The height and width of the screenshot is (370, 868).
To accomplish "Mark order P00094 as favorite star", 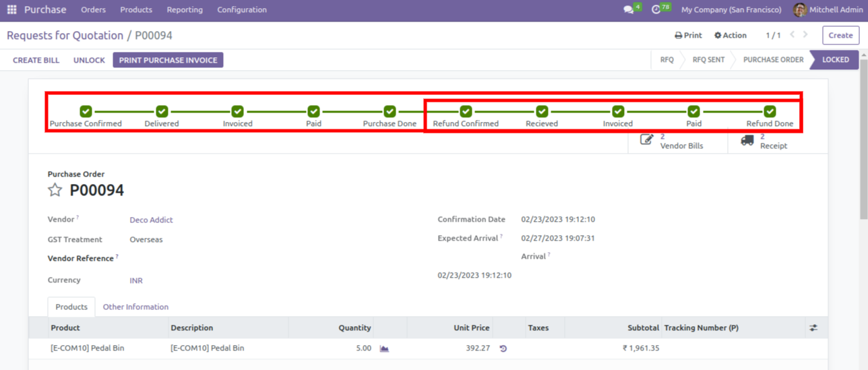I will coord(55,190).
